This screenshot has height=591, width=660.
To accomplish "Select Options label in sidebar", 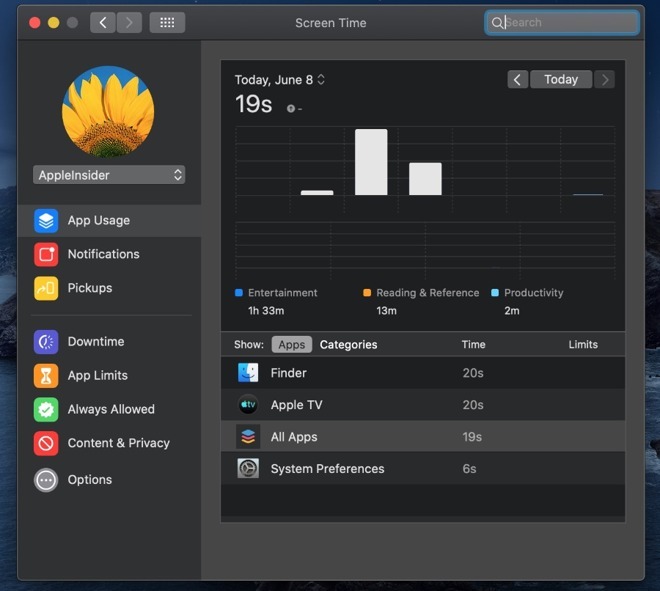I will 90,480.
